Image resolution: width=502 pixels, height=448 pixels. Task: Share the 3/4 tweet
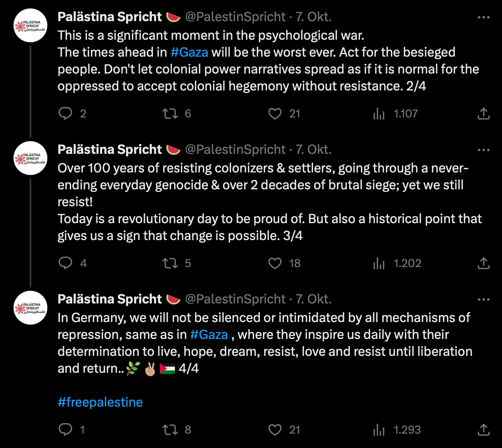483,263
